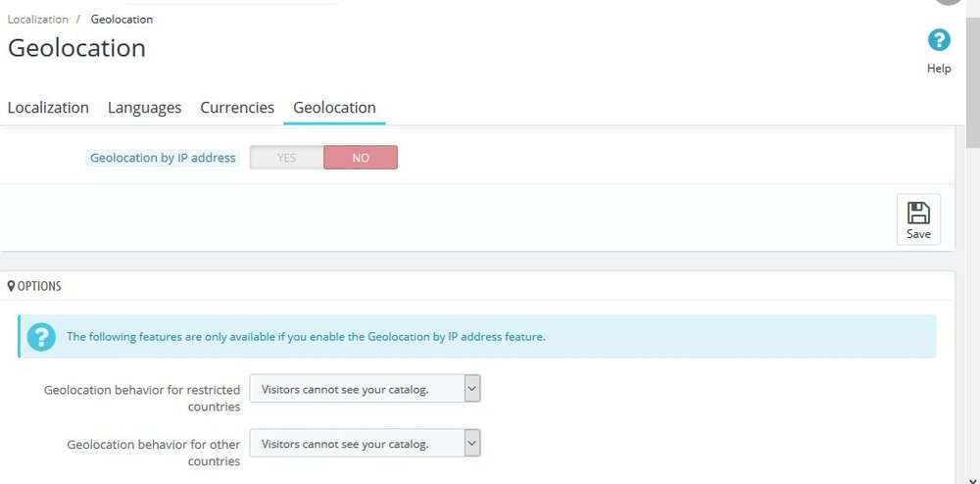Screen dimensions: 980x484
Task: Click the floppy disk Save icon
Action: [x=918, y=213]
